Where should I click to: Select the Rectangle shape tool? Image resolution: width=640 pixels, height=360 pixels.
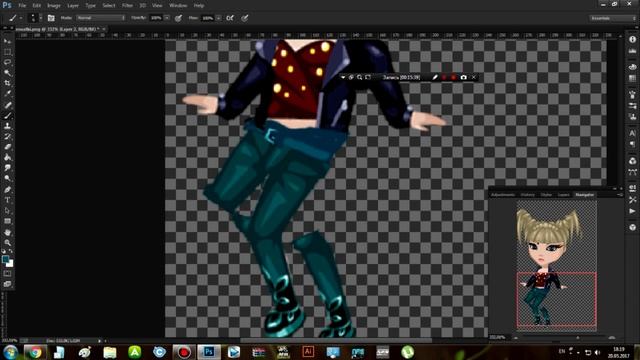7,222
